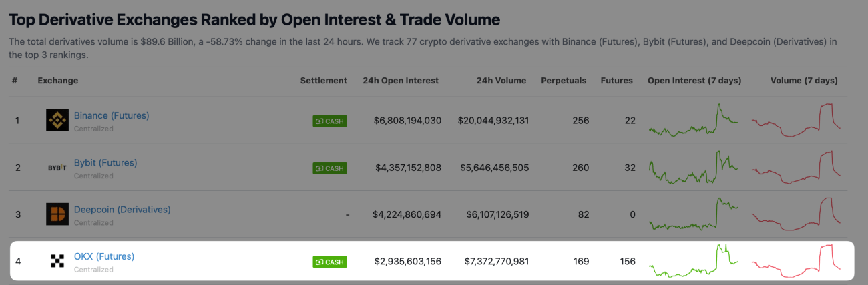Sort by the Futures column header
868x285 pixels.
[616, 81]
